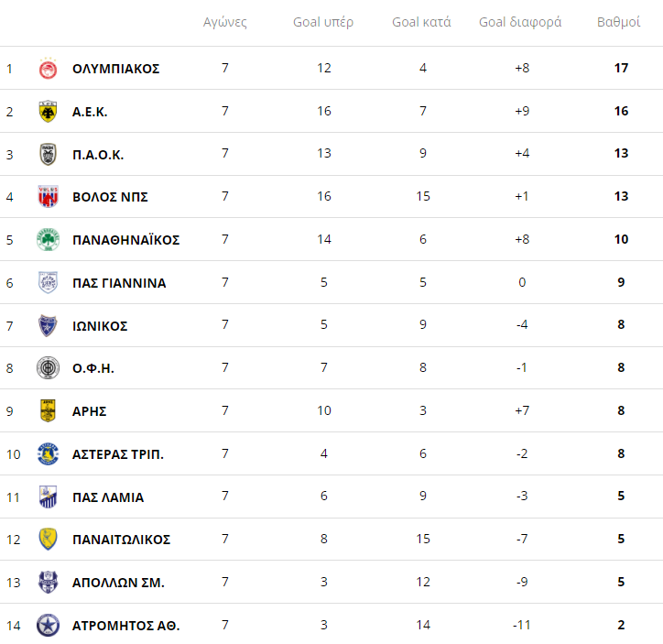663x644 pixels.
Task: Open the ΠΑΝΑΘΗΝΑΪΚΟΣ team name link
Action: click(x=125, y=240)
